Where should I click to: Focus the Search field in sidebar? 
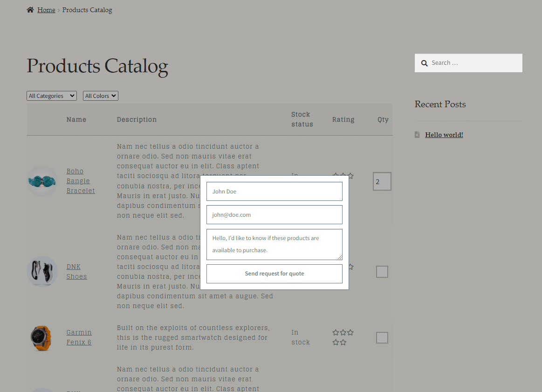click(x=468, y=63)
